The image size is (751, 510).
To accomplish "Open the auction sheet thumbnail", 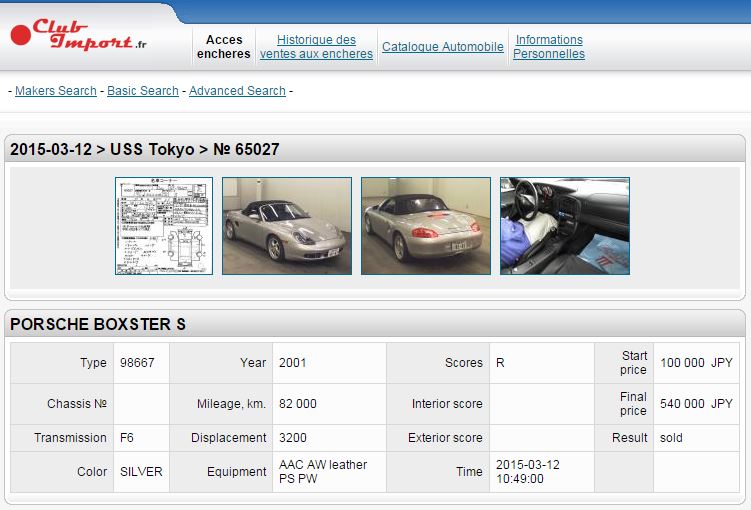I will 164,226.
